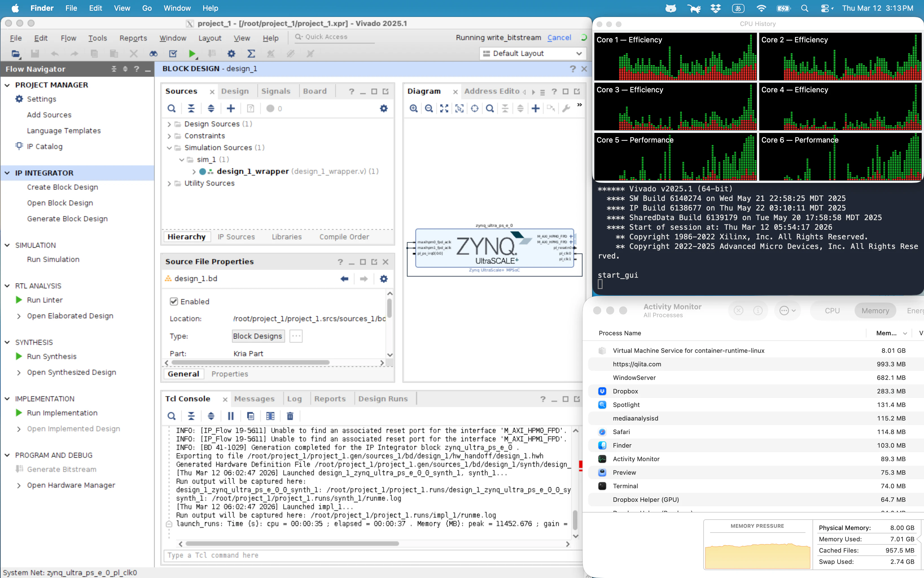Switch to the Design Runs tab
Screen dimensions: 924x578
click(384, 398)
